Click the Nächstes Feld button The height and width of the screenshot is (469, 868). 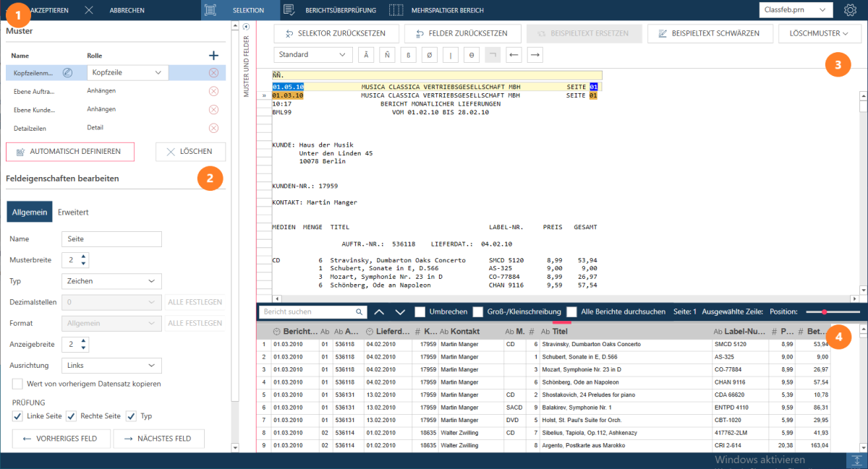(159, 439)
